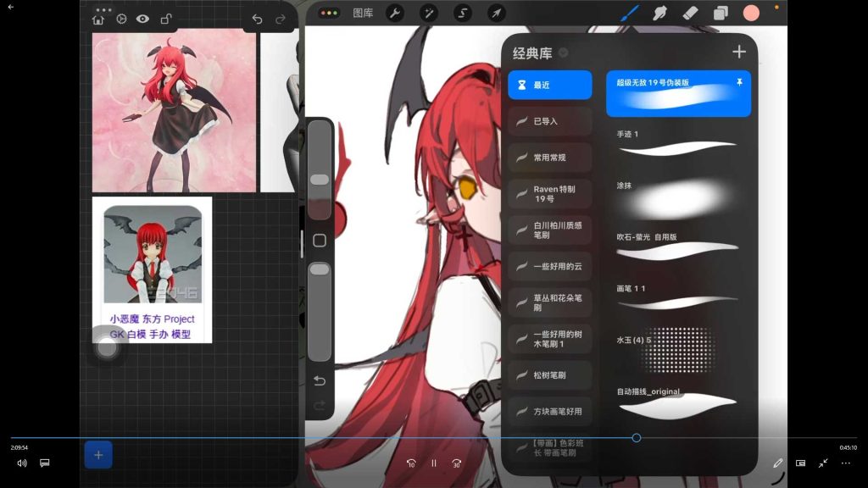Open the more options ellipsis in player
Viewport: 868px width, 488px height.
(846, 463)
